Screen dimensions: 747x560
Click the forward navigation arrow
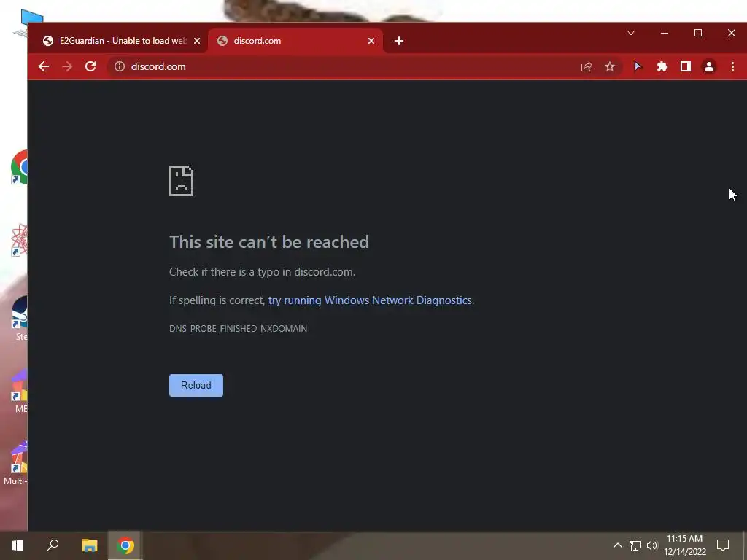(67, 66)
